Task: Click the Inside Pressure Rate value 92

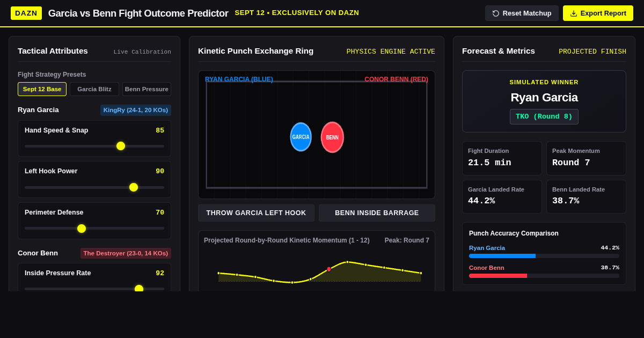Action: coord(160,273)
